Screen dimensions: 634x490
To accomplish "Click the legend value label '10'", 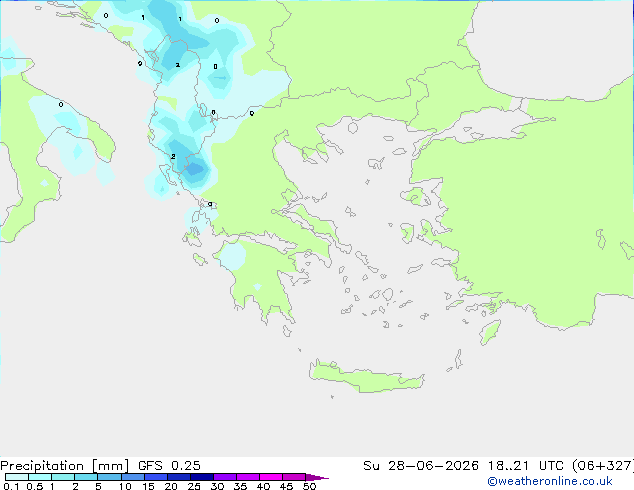I will [125, 486].
